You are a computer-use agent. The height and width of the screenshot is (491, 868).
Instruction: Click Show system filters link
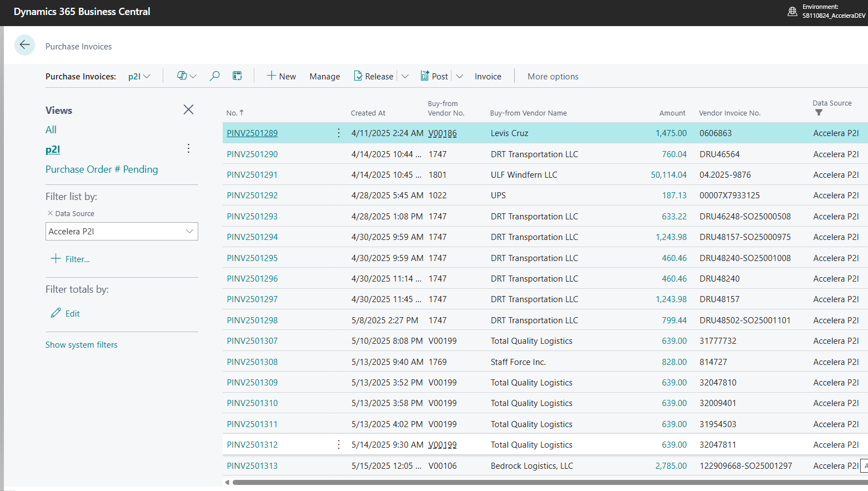pos(82,345)
